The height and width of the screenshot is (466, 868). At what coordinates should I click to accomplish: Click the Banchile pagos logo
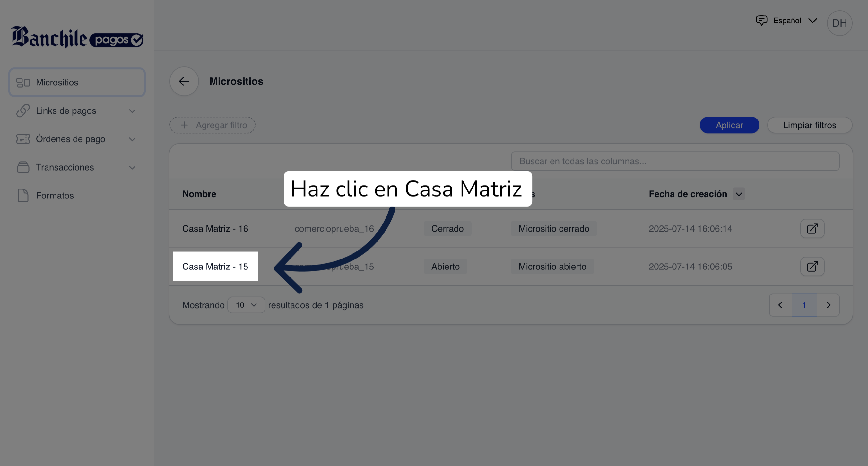(x=77, y=37)
